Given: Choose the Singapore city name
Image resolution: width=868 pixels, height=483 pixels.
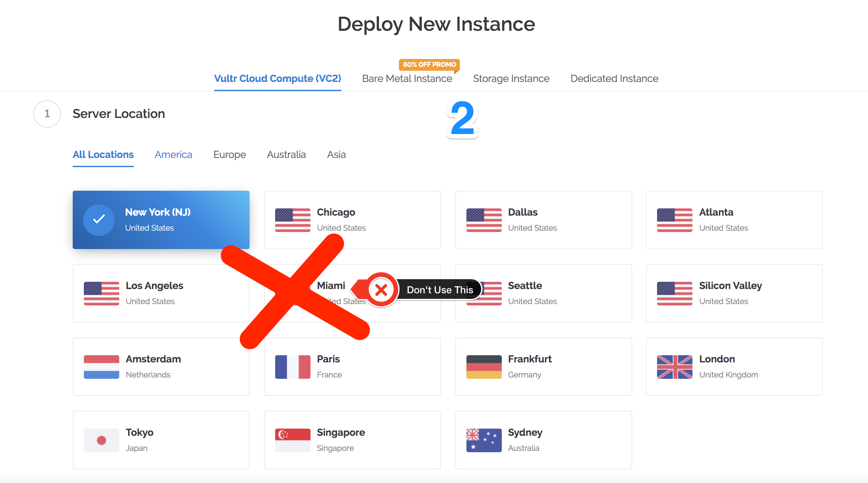Looking at the screenshot, I should coord(341,433).
